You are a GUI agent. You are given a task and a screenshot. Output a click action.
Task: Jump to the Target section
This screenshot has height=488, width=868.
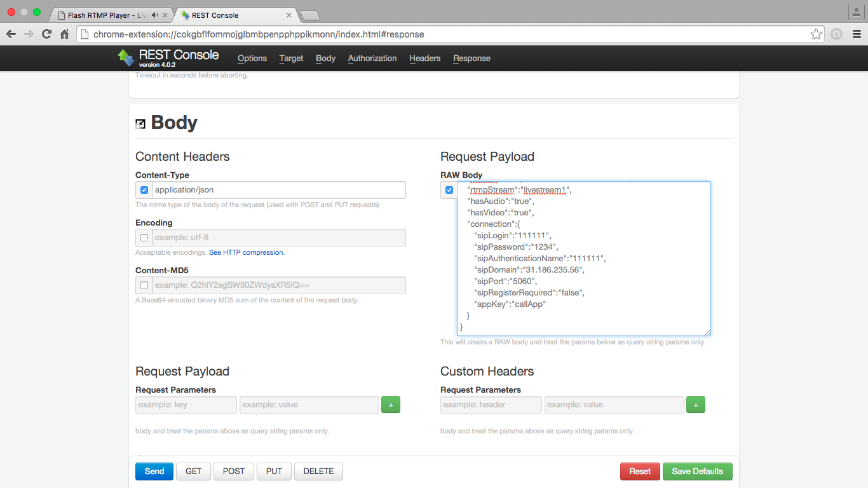pos(292,58)
